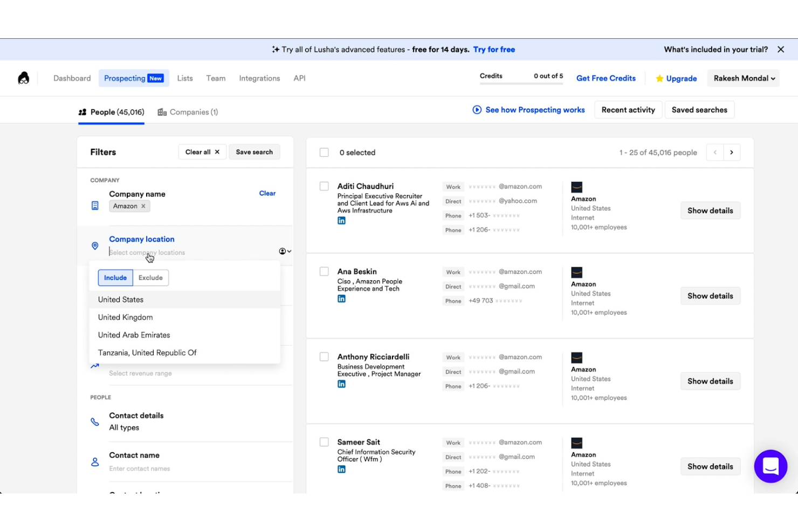Image resolution: width=798 pixels, height=532 pixels.
Task: Open the Rakesh Mondal account dropdown
Action: pyautogui.click(x=744, y=78)
